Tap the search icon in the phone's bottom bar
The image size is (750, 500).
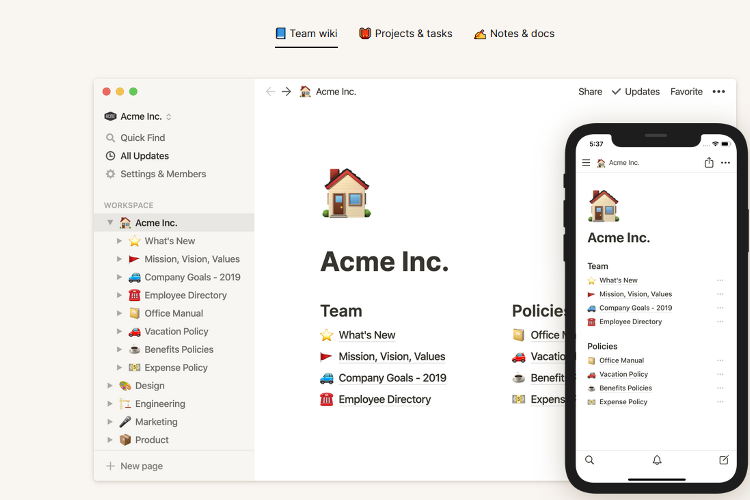tap(589, 460)
